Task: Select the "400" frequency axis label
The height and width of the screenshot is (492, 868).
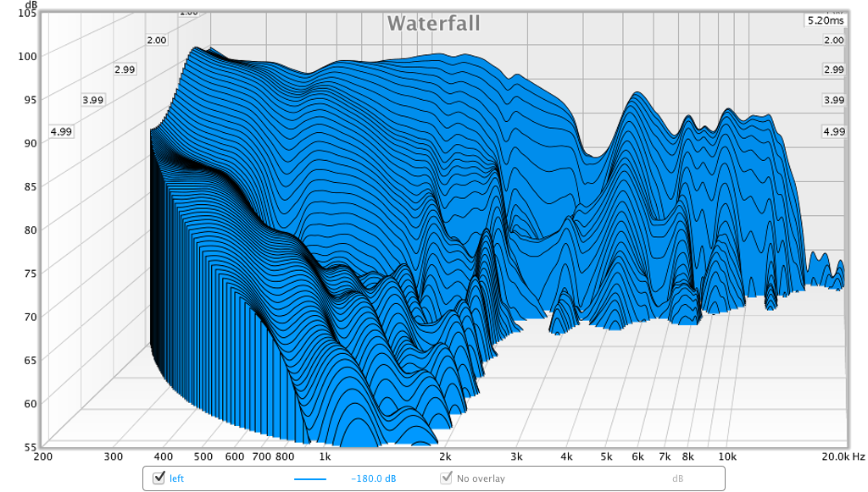Action: click(164, 456)
